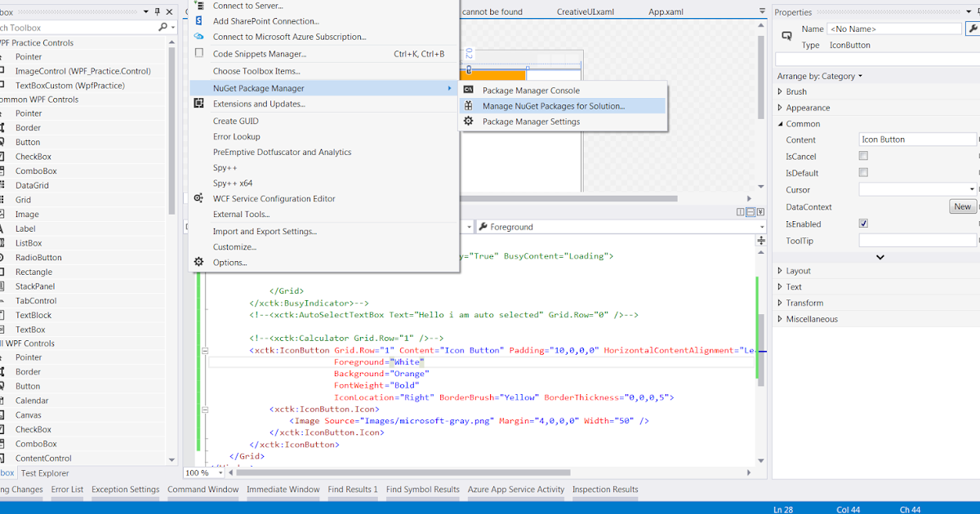Click the Code Snippets Manager checkbox icon
The height and width of the screenshot is (514, 980).
(x=198, y=53)
